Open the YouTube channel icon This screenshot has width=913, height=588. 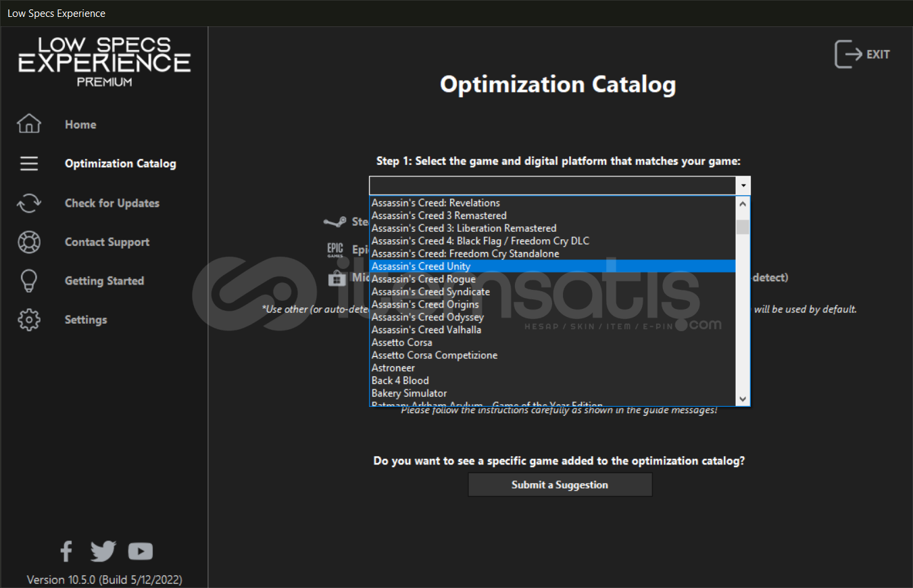point(141,552)
